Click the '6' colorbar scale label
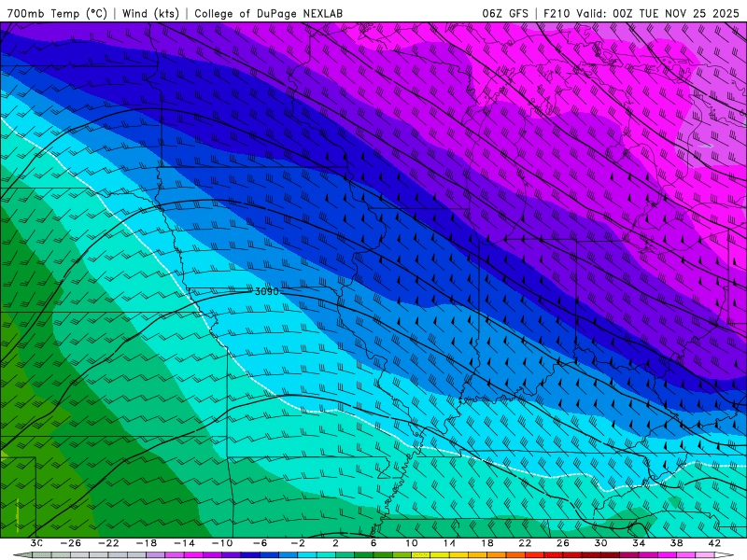This screenshot has height=560, width=747. click(373, 543)
